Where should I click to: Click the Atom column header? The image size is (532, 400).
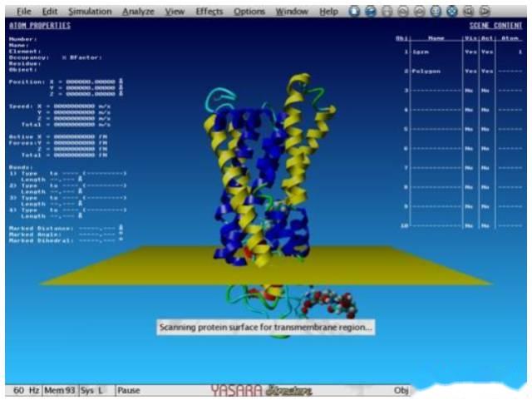[510, 38]
